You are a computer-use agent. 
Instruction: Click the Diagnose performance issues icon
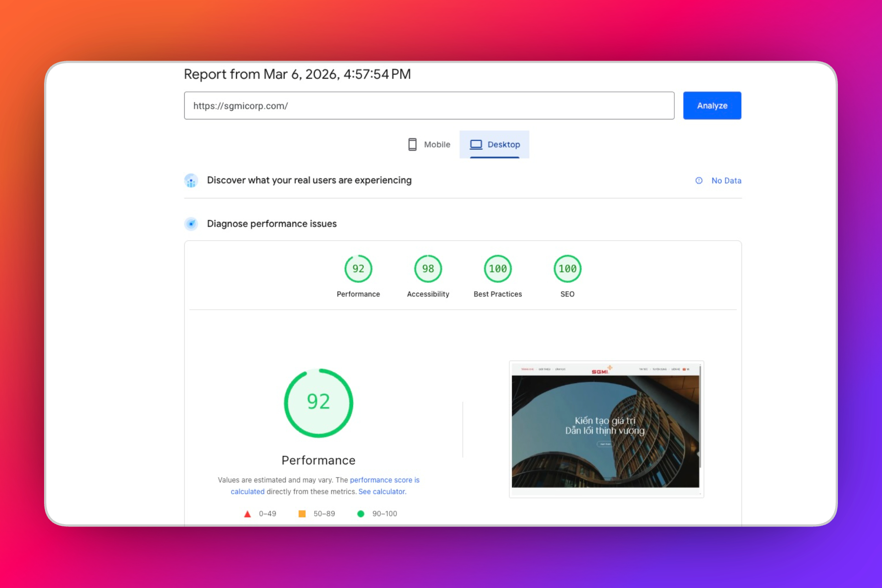(x=191, y=224)
